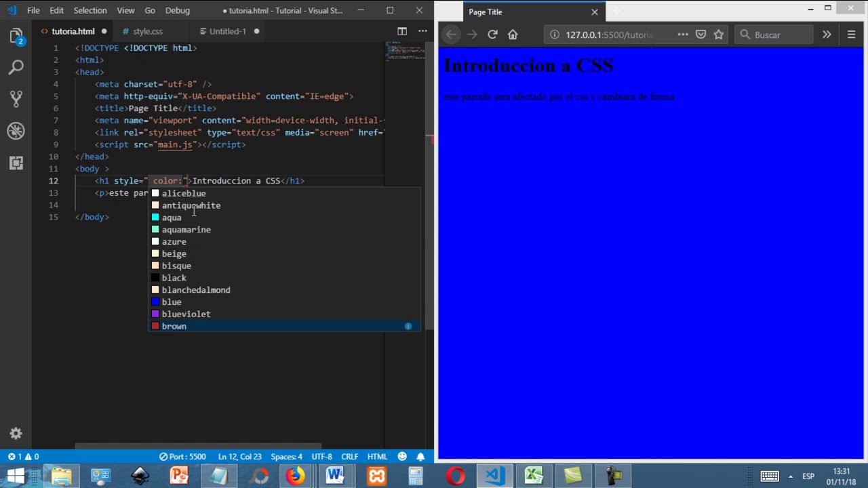Expand Firefox toolbar overflow chevron
The height and width of the screenshot is (488, 868).
pyautogui.click(x=827, y=35)
